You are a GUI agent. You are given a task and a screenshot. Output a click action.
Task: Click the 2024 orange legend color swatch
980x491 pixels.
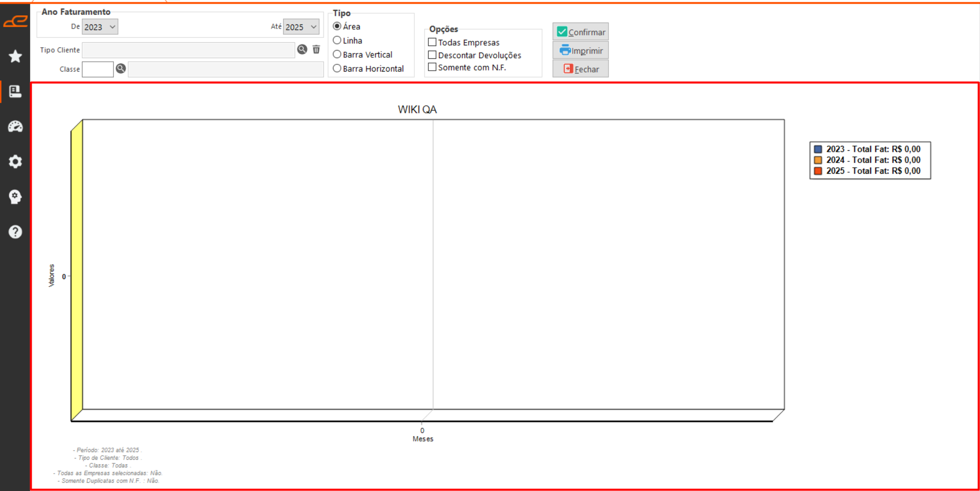(x=818, y=160)
